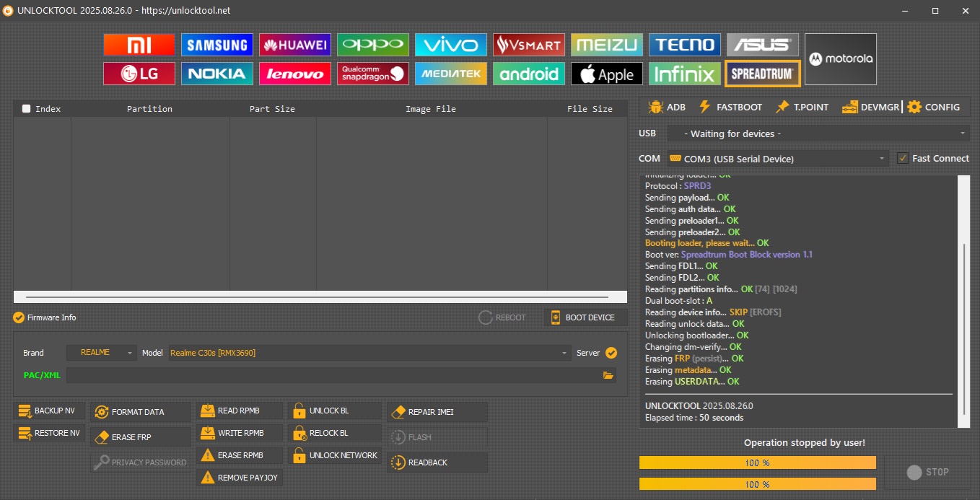This screenshot has width=980, height=500.
Task: Select the Samsung brand logo
Action: pos(216,45)
